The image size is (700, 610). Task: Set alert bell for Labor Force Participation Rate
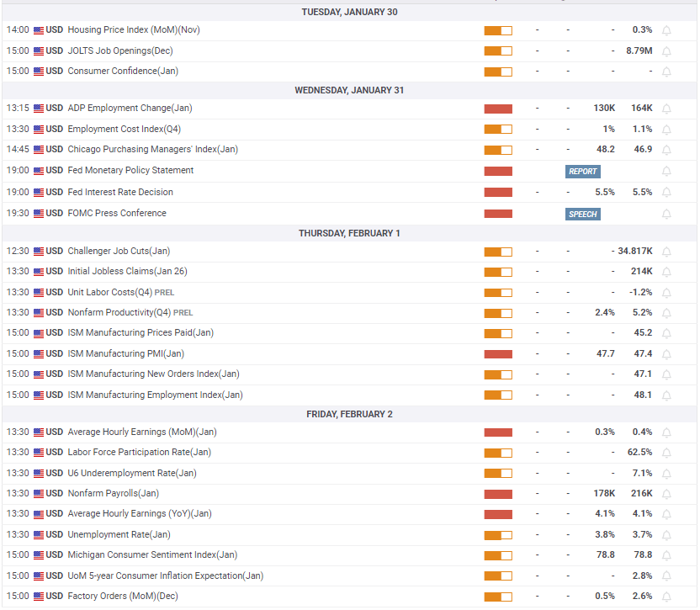tap(666, 453)
